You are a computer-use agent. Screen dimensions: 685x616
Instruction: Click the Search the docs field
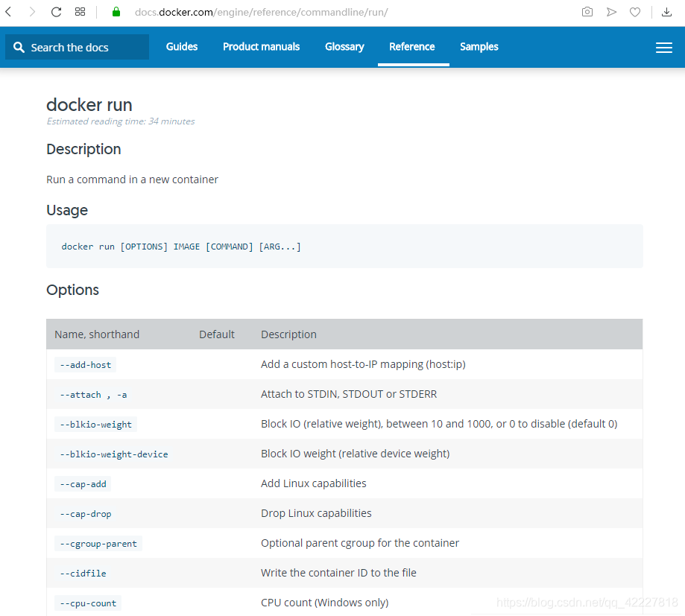pyautogui.click(x=77, y=47)
